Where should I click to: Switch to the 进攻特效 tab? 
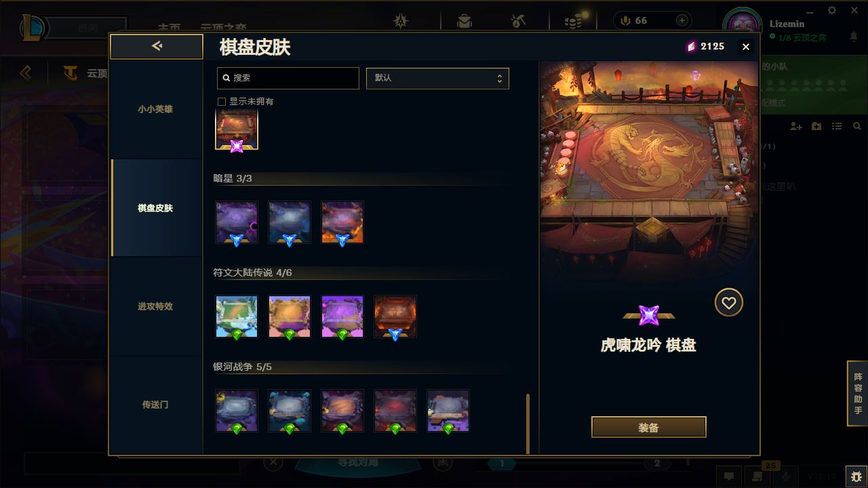coord(155,306)
